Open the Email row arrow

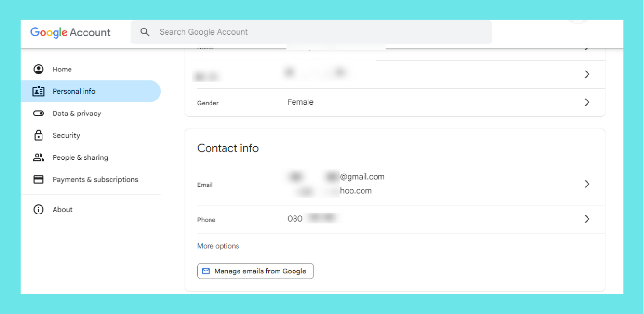(x=587, y=184)
